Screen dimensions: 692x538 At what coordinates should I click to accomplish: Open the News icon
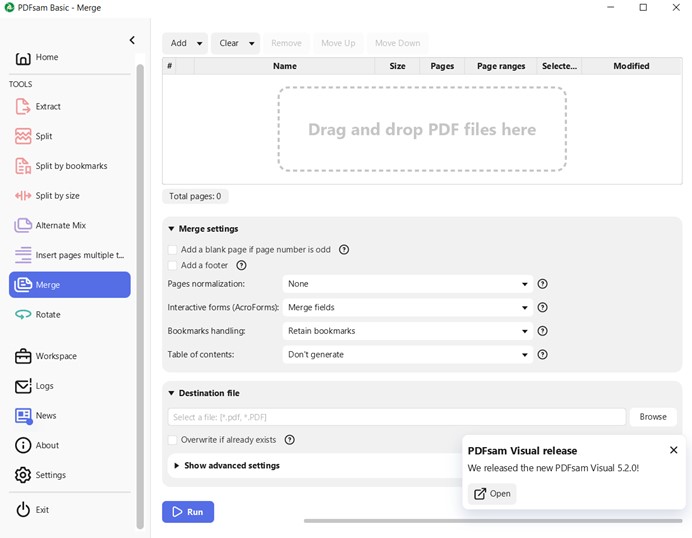click(x=23, y=416)
